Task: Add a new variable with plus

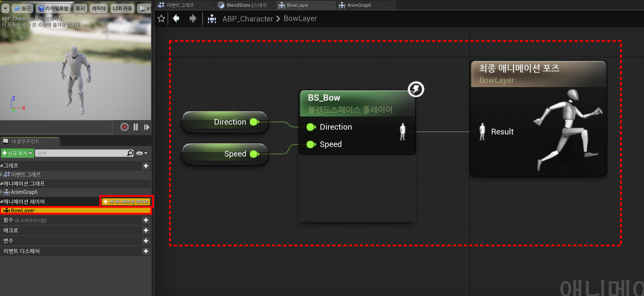Action: pyautogui.click(x=146, y=241)
